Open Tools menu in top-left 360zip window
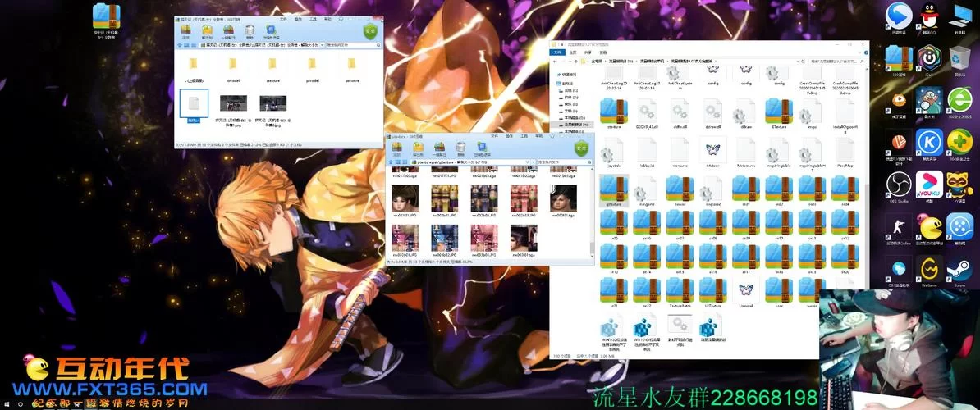The height and width of the screenshot is (410, 980). click(314, 20)
